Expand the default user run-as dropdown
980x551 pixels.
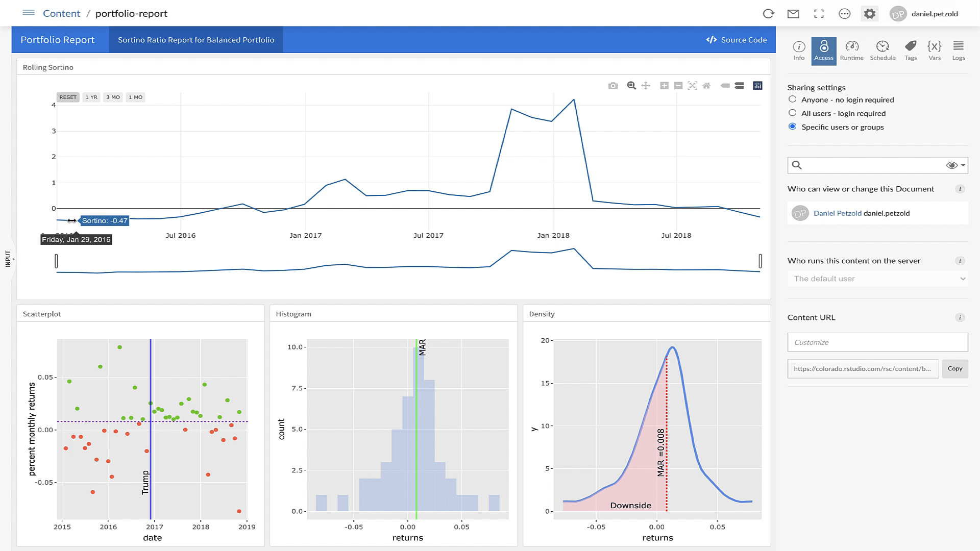(877, 279)
